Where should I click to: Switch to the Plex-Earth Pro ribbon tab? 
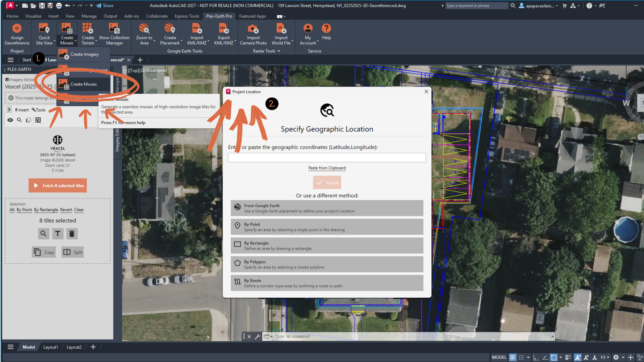coord(219,16)
